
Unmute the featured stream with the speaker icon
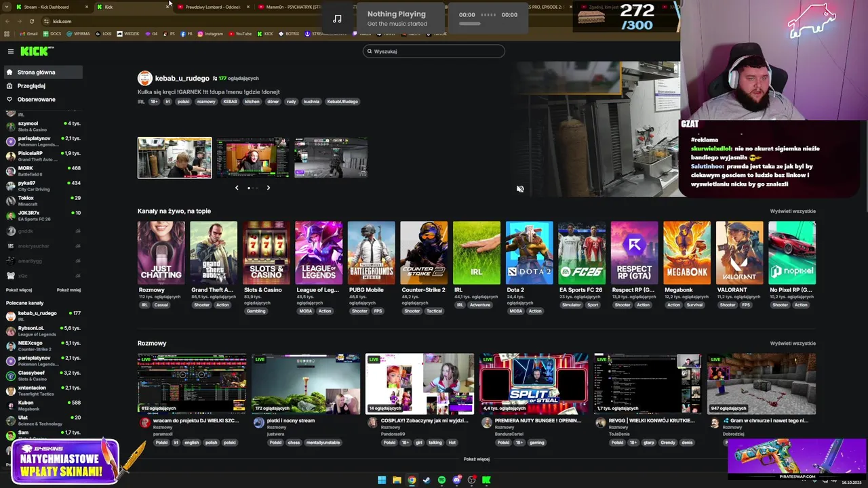coord(520,189)
